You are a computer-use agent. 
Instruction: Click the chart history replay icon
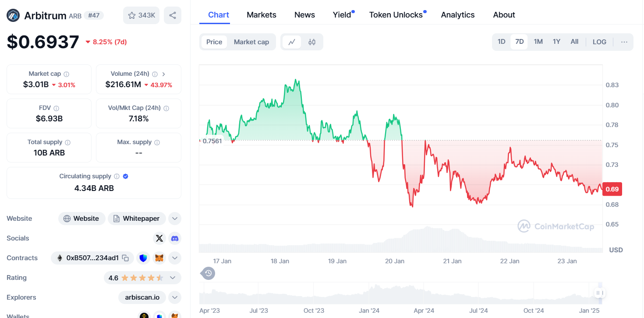(x=208, y=273)
